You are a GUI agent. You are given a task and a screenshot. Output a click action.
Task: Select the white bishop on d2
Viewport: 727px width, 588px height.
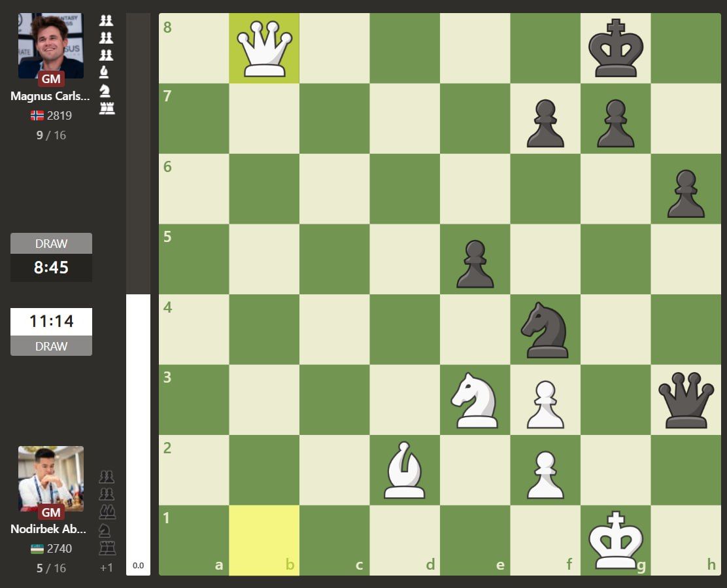pos(405,470)
